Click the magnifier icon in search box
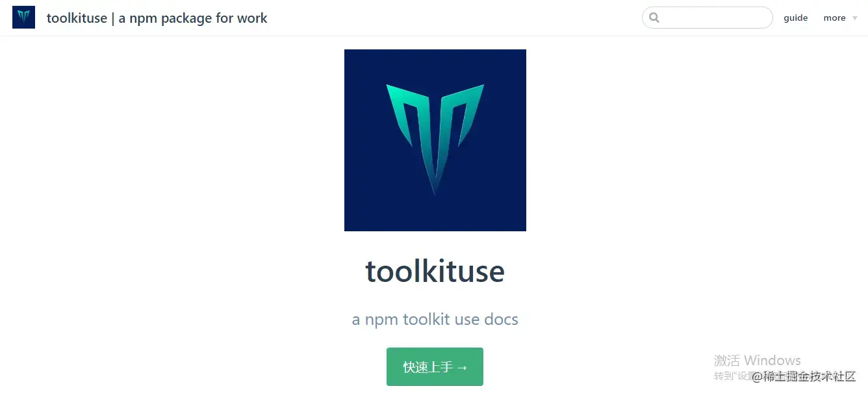 coord(654,18)
